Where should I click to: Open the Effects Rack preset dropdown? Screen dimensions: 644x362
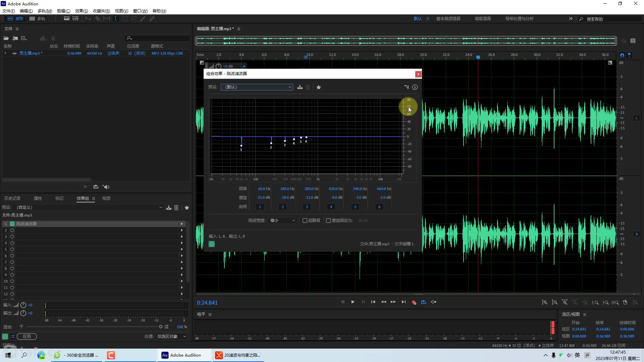click(89, 207)
